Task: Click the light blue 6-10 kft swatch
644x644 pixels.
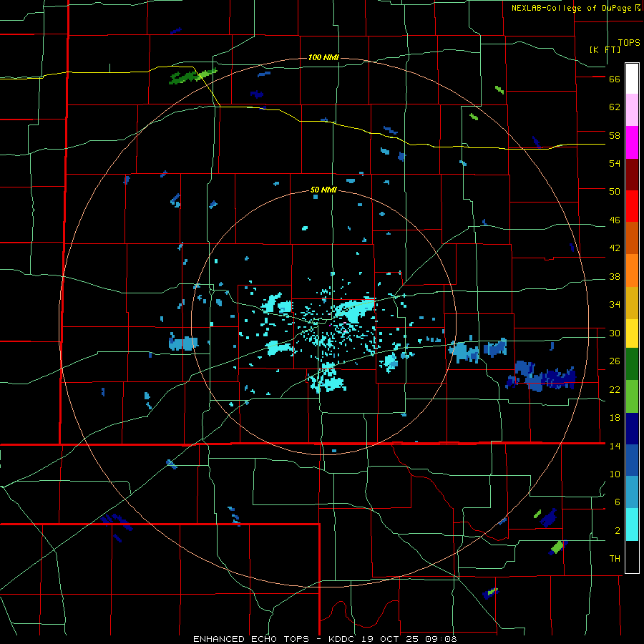Action: pos(632,492)
